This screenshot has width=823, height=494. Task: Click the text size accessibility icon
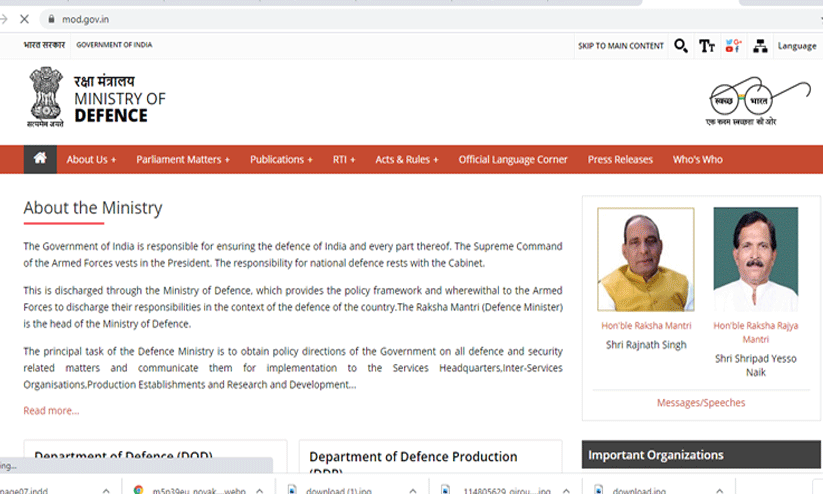pyautogui.click(x=707, y=46)
